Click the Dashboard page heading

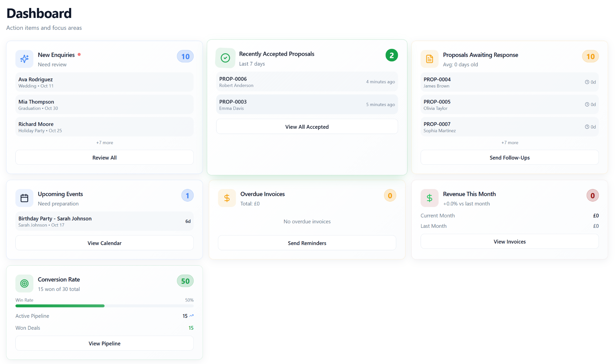(x=39, y=13)
